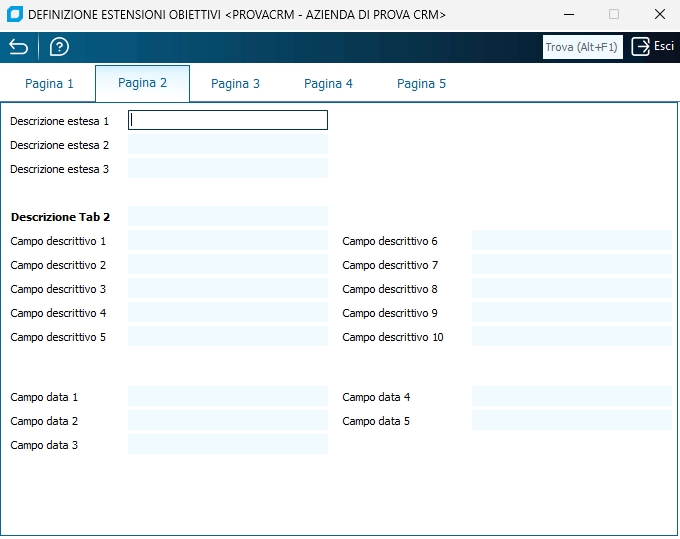Click the Campo data 1 field

(228, 396)
